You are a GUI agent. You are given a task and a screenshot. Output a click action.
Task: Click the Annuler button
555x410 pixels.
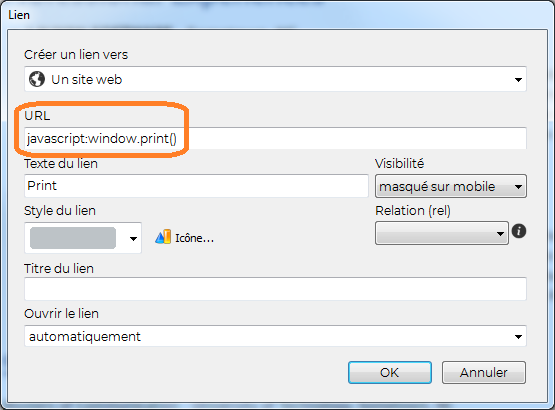click(484, 372)
